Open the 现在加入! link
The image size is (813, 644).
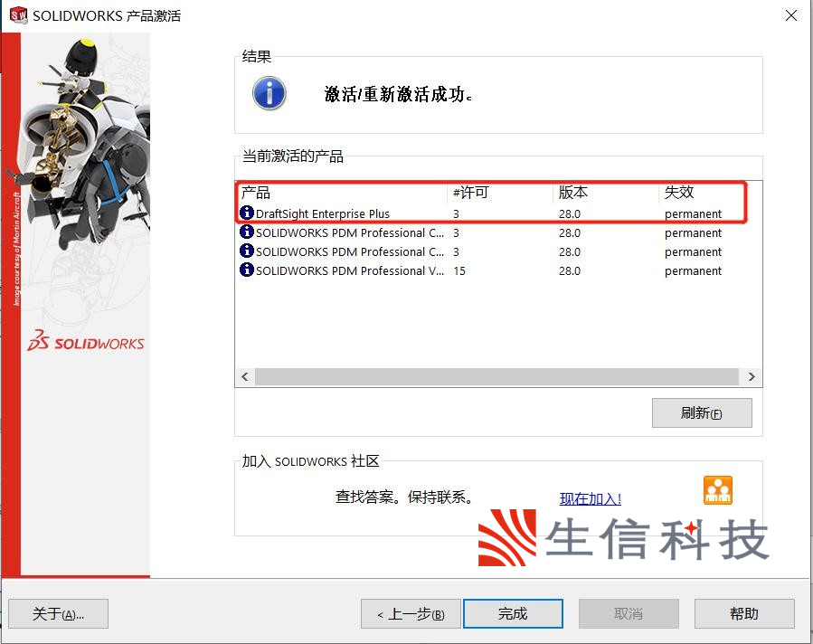click(x=590, y=498)
